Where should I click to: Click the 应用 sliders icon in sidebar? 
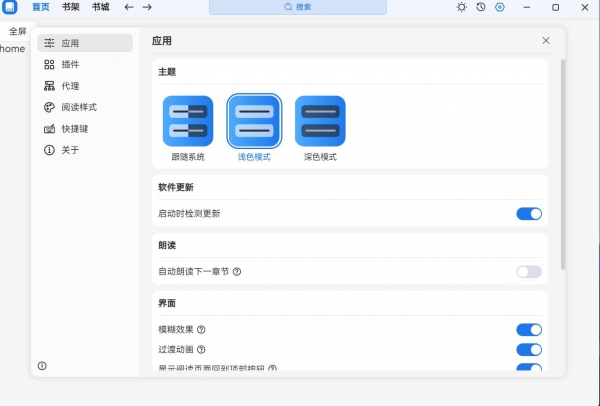[x=49, y=43]
